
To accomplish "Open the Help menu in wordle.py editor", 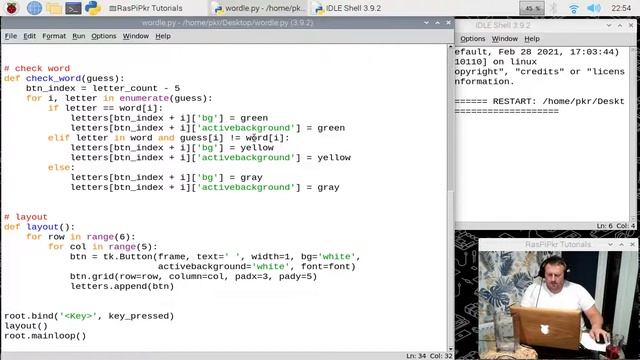I will pos(163,36).
